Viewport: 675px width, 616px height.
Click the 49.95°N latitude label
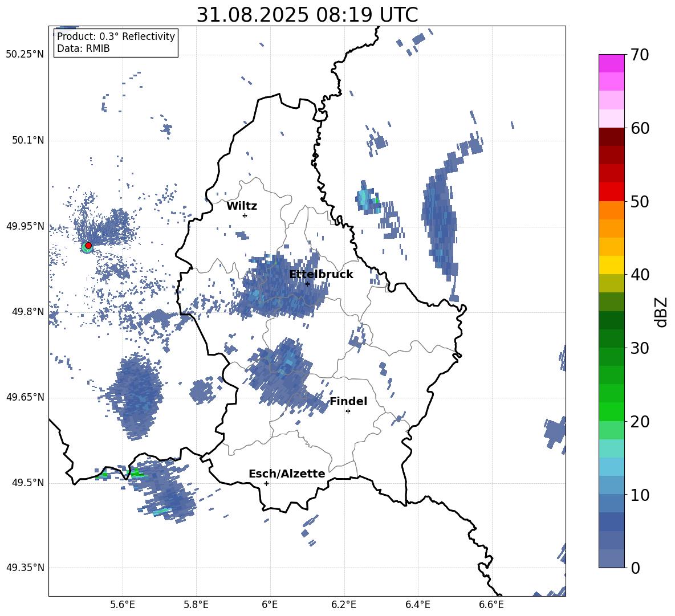coord(25,226)
